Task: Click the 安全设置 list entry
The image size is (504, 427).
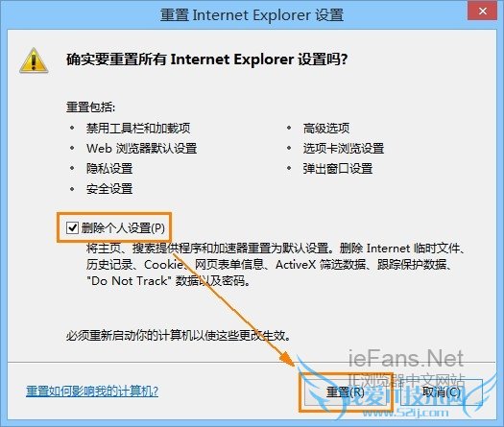Action: [109, 189]
